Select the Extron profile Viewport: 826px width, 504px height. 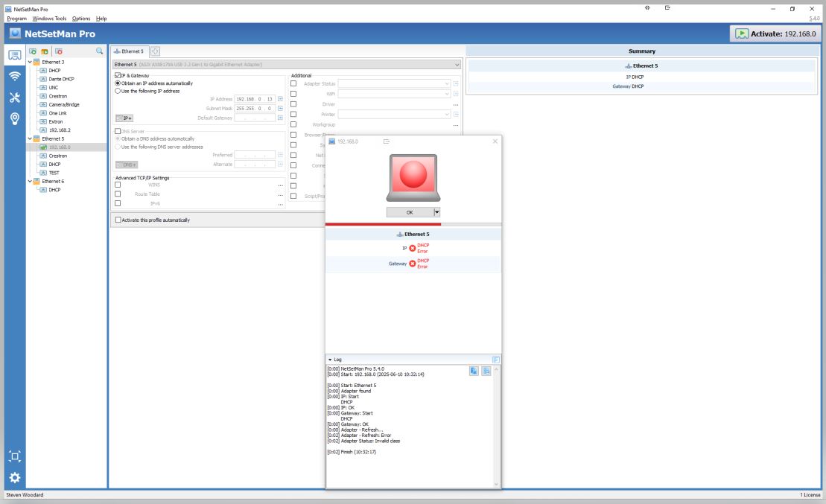click(56, 121)
